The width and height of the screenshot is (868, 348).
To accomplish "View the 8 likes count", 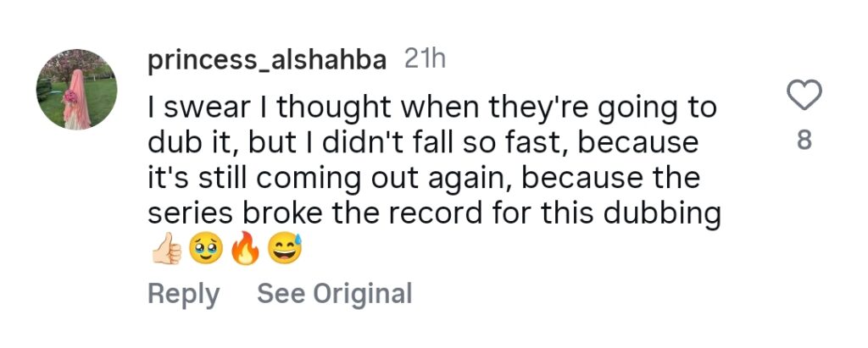I will (x=804, y=140).
